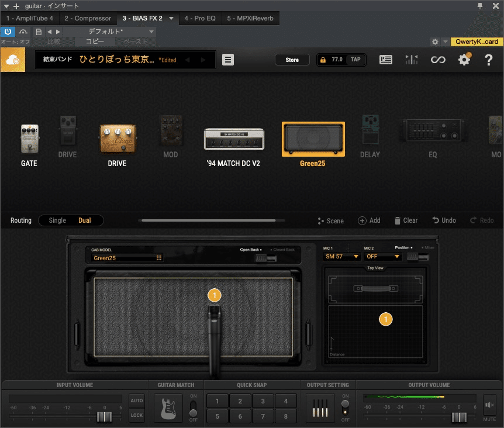Open output setting faders icon

[320, 408]
